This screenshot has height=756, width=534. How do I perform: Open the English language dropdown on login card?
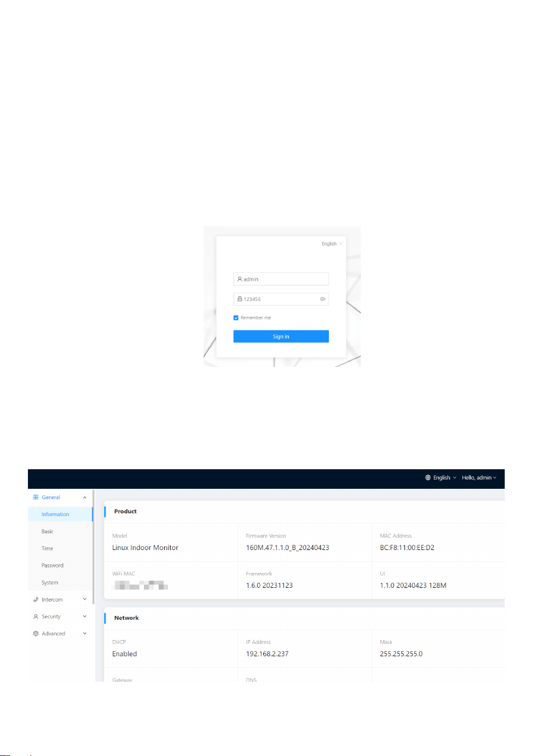coord(332,244)
